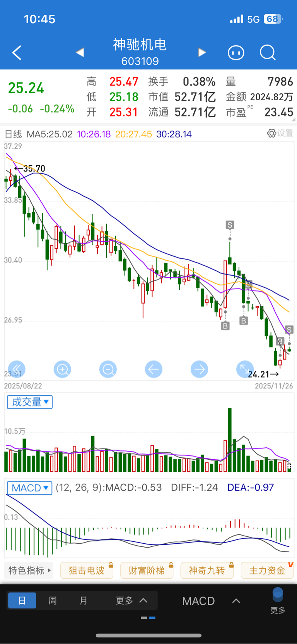The width and height of the screenshot is (297, 644).
Task: Tap the percent change -0.24%
Action: (57, 108)
